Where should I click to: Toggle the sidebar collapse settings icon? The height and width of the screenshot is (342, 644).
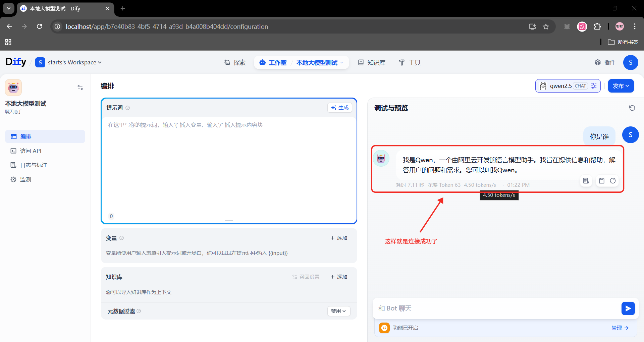point(80,88)
